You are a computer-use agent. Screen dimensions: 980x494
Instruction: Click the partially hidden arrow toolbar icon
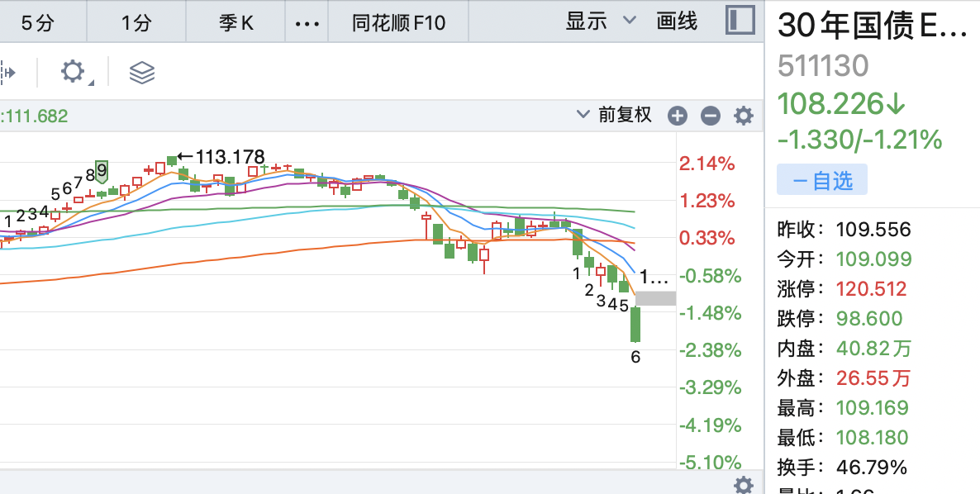(x=8, y=73)
